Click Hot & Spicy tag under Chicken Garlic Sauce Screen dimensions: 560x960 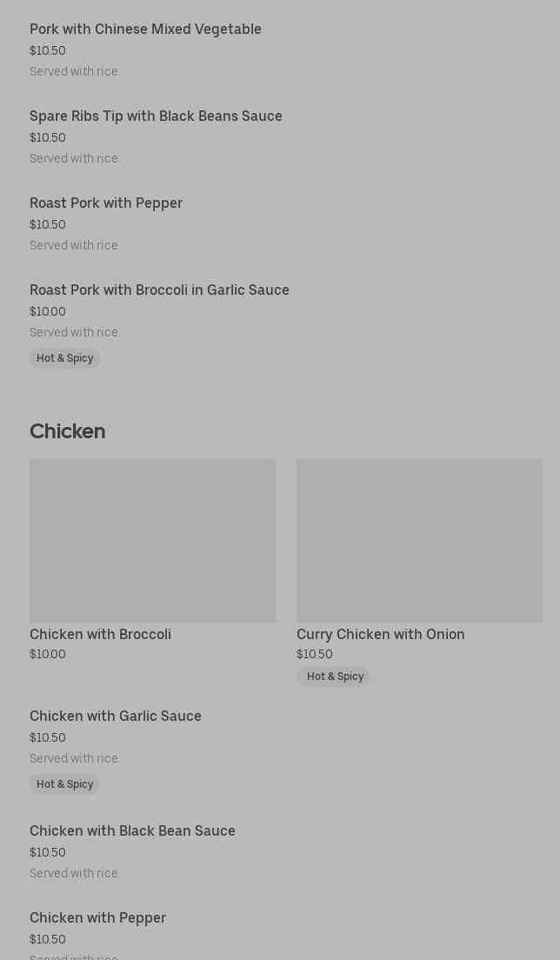click(x=65, y=784)
